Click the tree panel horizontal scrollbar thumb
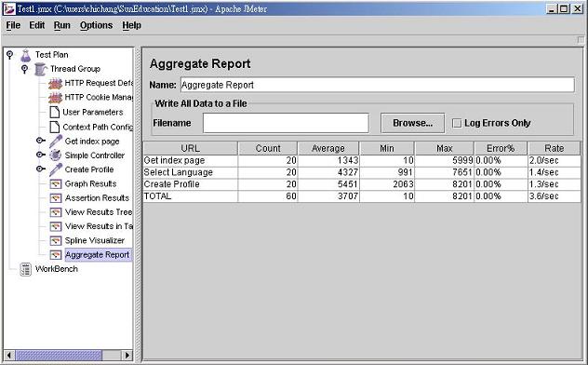 59,355
